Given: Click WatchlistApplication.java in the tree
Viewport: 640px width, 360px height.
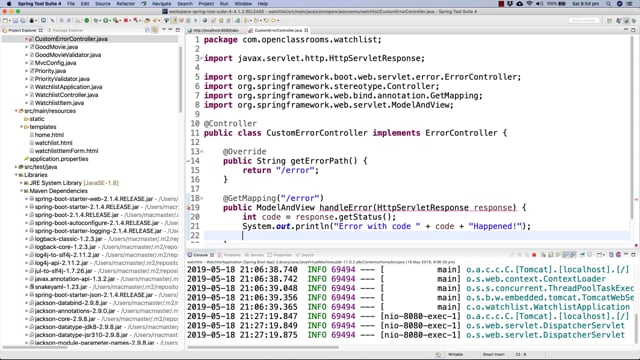Looking at the screenshot, I should pos(68,87).
